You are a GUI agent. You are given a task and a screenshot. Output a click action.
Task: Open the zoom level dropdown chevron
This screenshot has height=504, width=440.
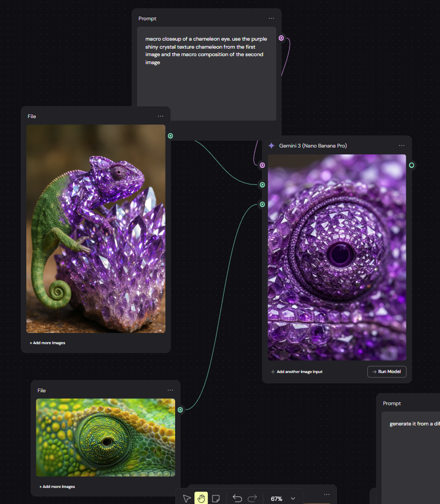click(x=293, y=499)
